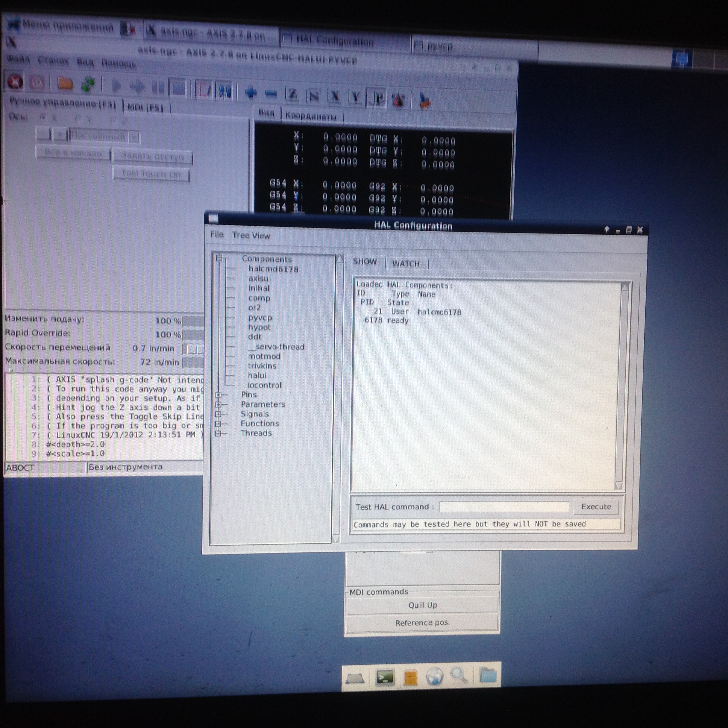The image size is (728, 728).
Task: Expand the Signals tree node
Action: point(218,414)
